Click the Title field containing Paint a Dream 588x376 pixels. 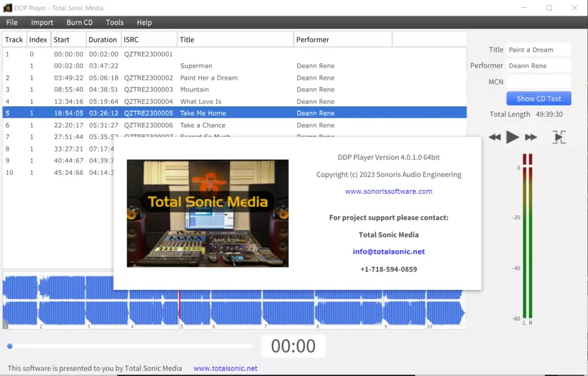click(x=538, y=50)
